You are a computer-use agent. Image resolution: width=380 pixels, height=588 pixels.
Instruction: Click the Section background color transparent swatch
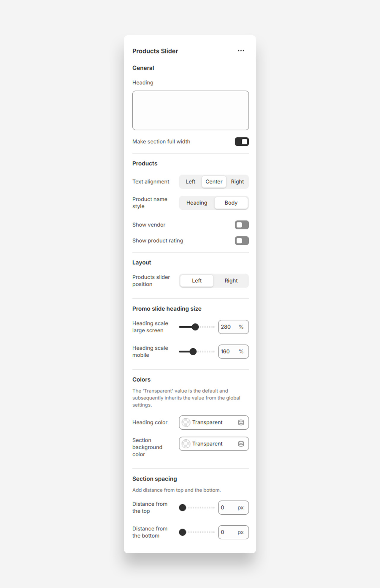pyautogui.click(x=186, y=444)
